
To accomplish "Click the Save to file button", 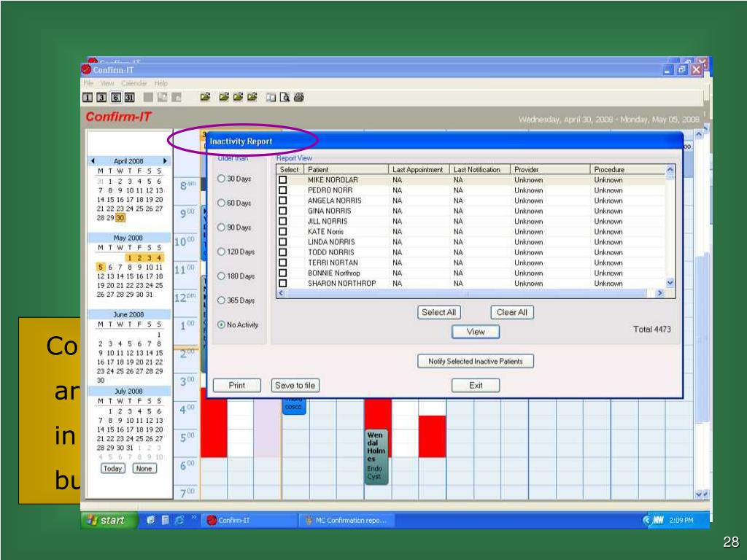I will click(295, 385).
